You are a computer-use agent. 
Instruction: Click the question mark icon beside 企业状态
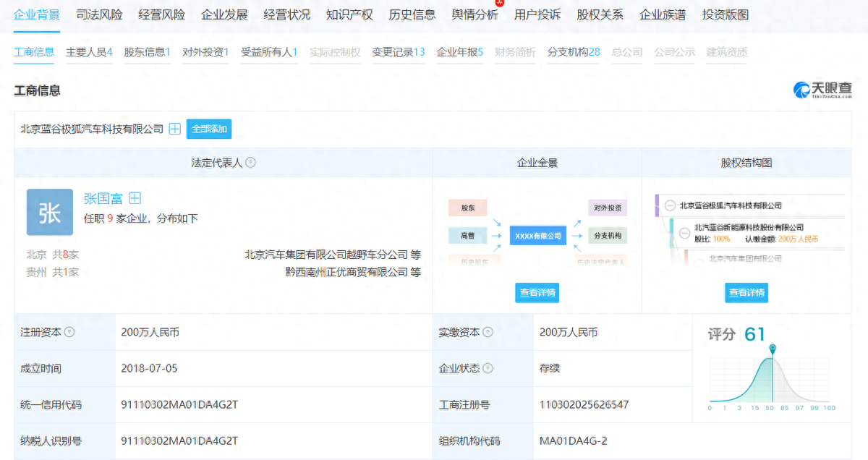(x=488, y=369)
